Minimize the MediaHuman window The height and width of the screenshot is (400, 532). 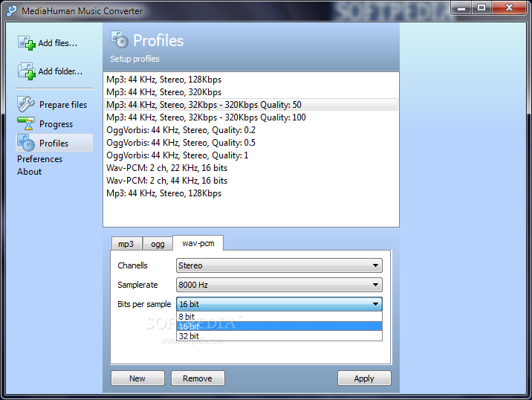click(x=461, y=7)
